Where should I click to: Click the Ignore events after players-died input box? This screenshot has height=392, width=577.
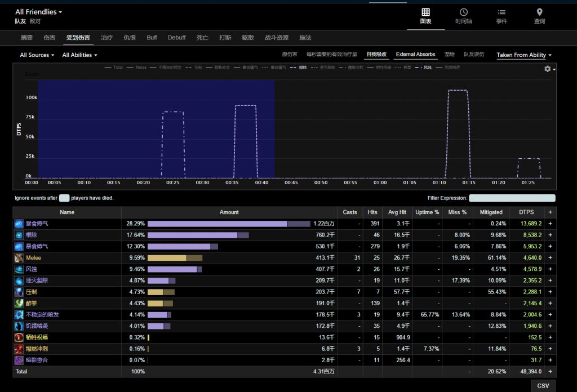click(x=64, y=198)
